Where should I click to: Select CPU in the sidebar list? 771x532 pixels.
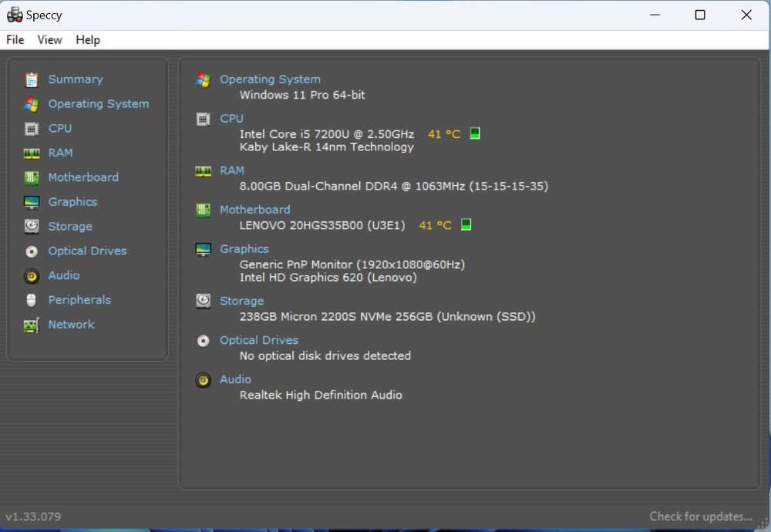point(60,128)
